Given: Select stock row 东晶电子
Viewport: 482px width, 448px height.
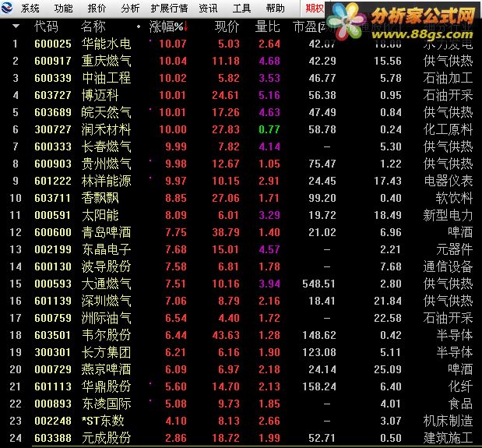Looking at the screenshot, I should [x=241, y=249].
